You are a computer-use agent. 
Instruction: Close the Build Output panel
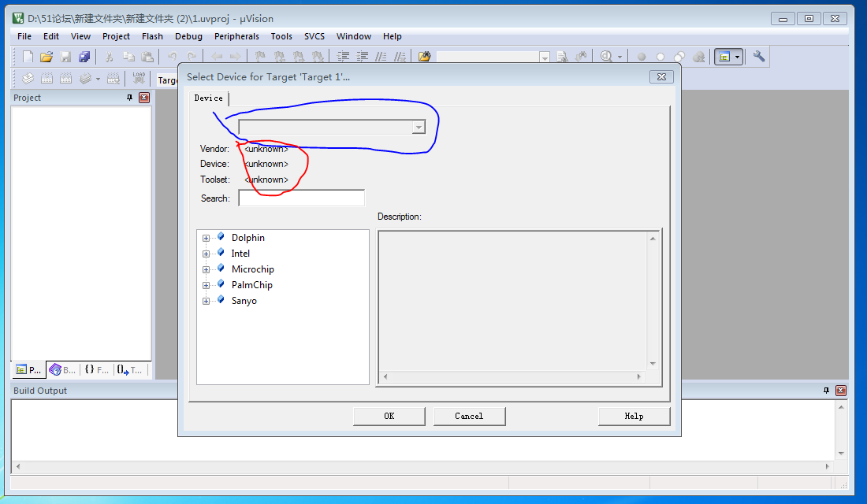pos(840,390)
